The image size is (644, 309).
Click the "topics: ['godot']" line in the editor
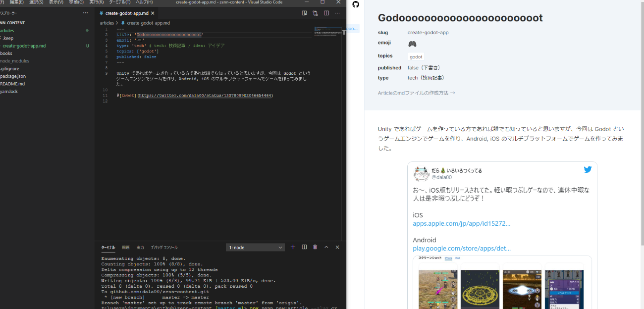138,51
